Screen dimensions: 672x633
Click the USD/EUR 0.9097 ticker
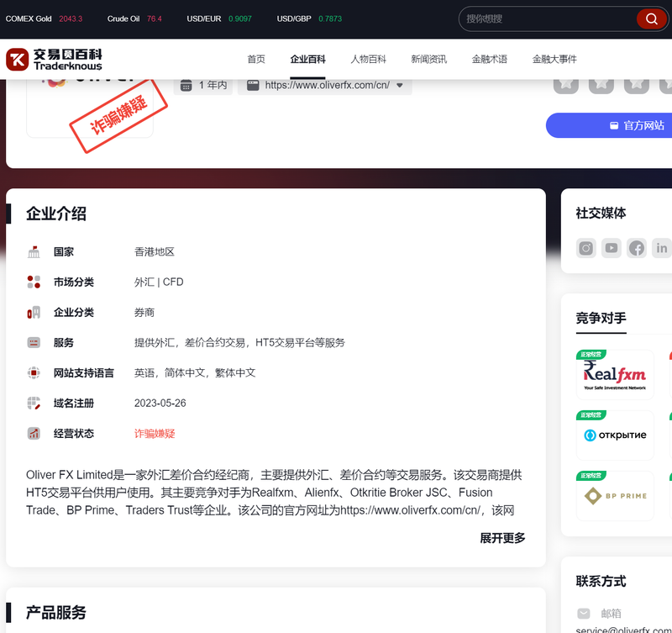click(x=219, y=18)
